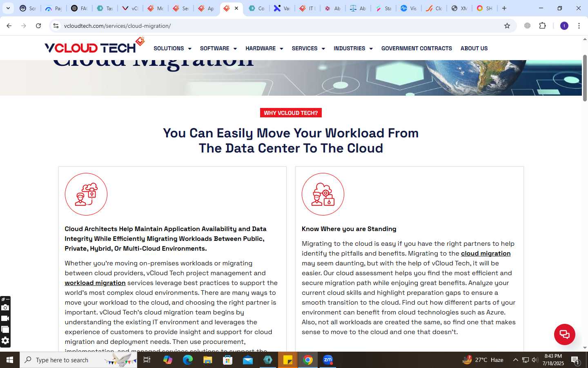Open the Chrome three-dot menu
Viewport: 588px width, 368px height.
click(579, 26)
